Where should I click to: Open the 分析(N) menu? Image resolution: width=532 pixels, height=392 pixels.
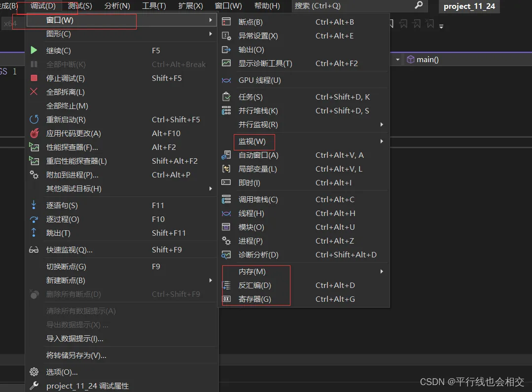coord(117,6)
